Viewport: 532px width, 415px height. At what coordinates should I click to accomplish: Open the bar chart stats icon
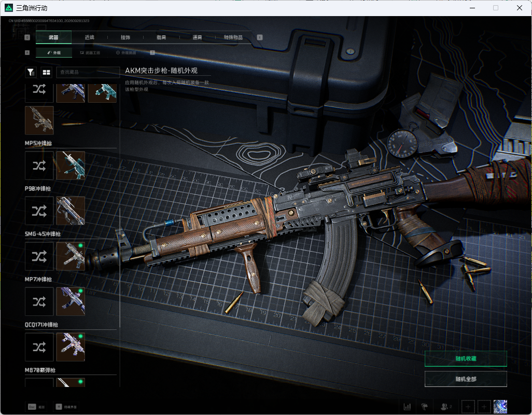(x=407, y=407)
